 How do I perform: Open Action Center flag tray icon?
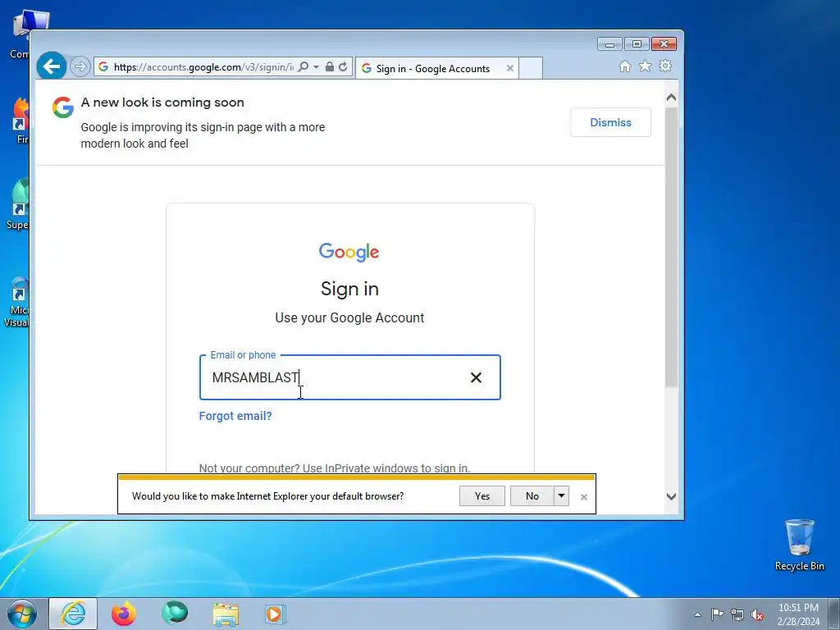(x=717, y=614)
